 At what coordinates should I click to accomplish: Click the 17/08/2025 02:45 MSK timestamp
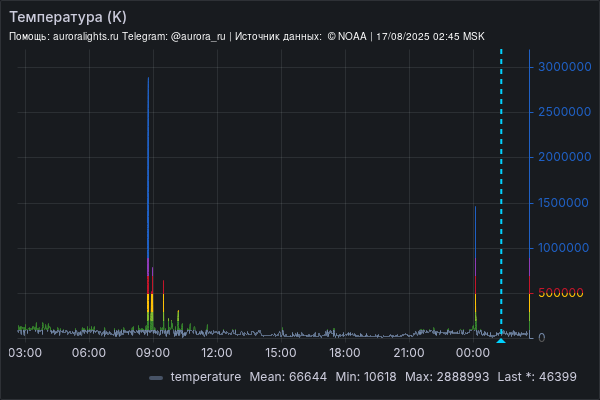click(430, 37)
